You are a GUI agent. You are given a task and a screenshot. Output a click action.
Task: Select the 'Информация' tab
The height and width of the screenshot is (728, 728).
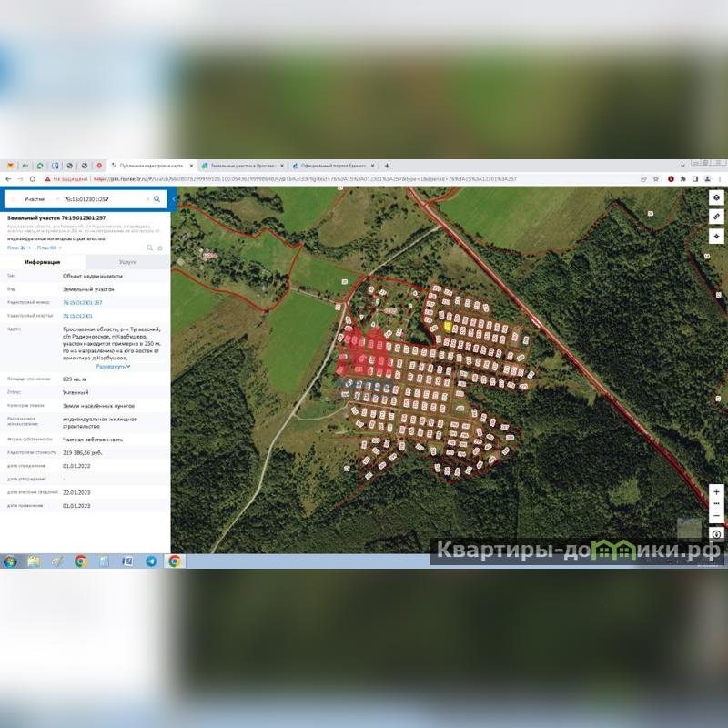click(42, 262)
